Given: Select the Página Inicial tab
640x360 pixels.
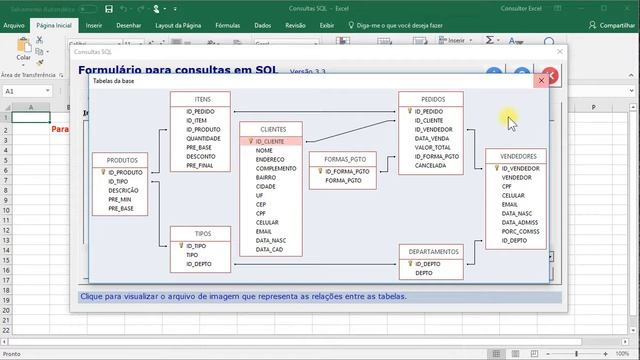Looking at the screenshot, I should 54,25.
